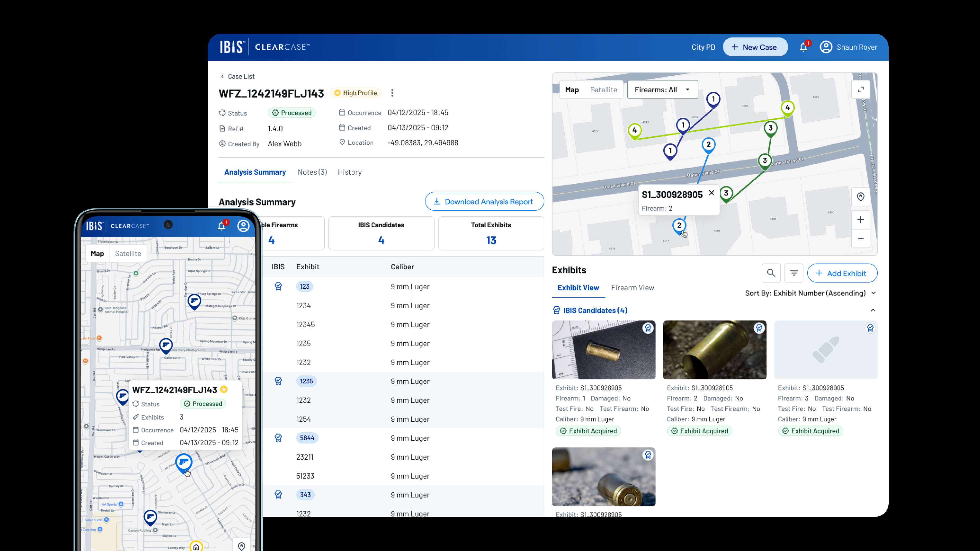Click the three-dot case options menu
The width and height of the screenshot is (980, 551).
click(392, 93)
